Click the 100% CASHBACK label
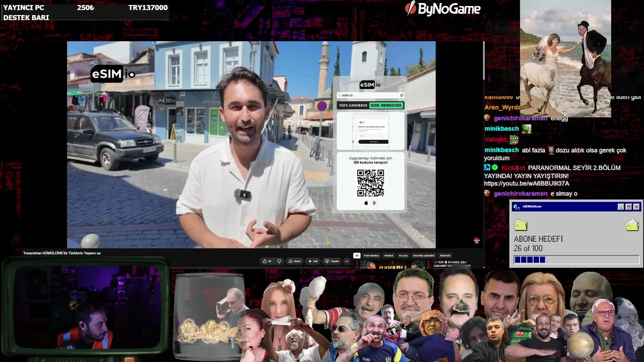644x362 pixels. 353,106
